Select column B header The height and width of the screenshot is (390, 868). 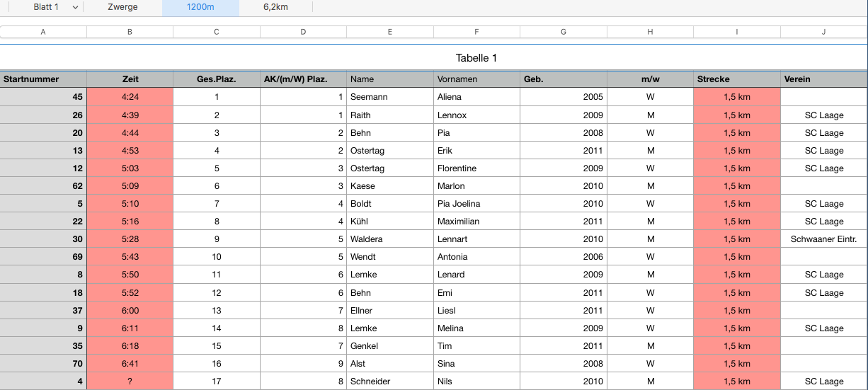(x=130, y=32)
